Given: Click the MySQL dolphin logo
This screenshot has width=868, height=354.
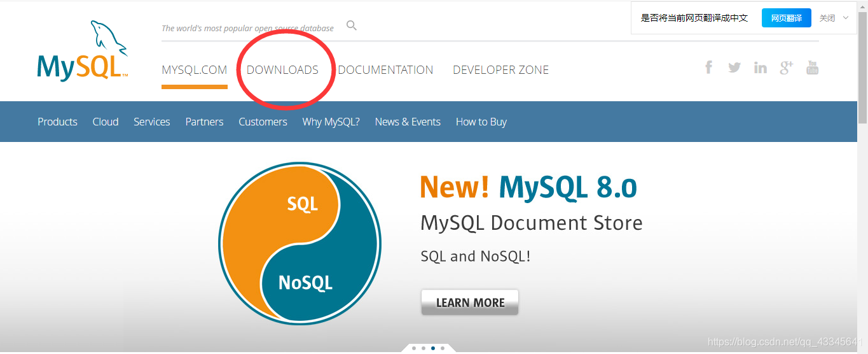Looking at the screenshot, I should 83,50.
